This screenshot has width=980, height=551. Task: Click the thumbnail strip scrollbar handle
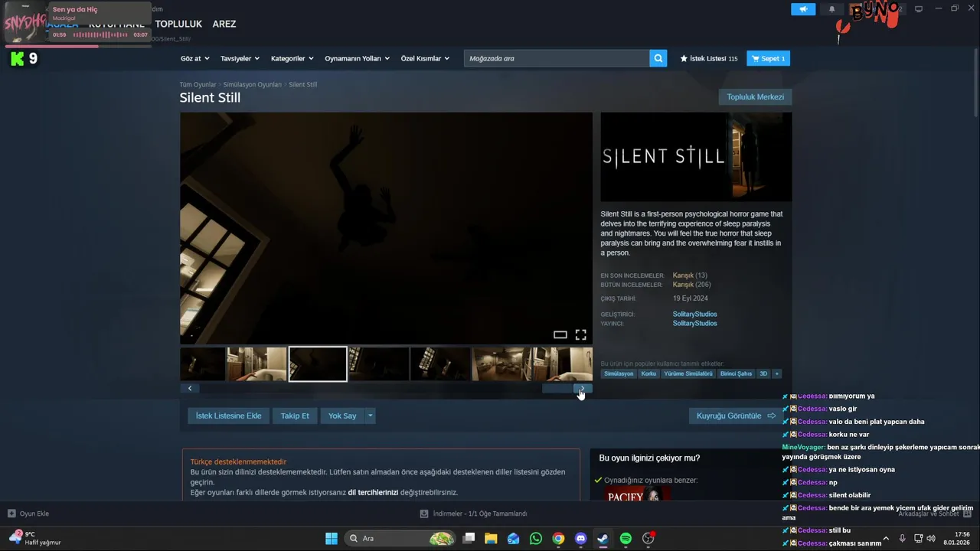click(x=557, y=388)
